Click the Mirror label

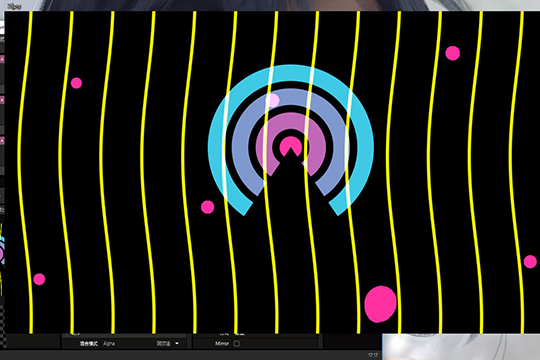coord(222,343)
